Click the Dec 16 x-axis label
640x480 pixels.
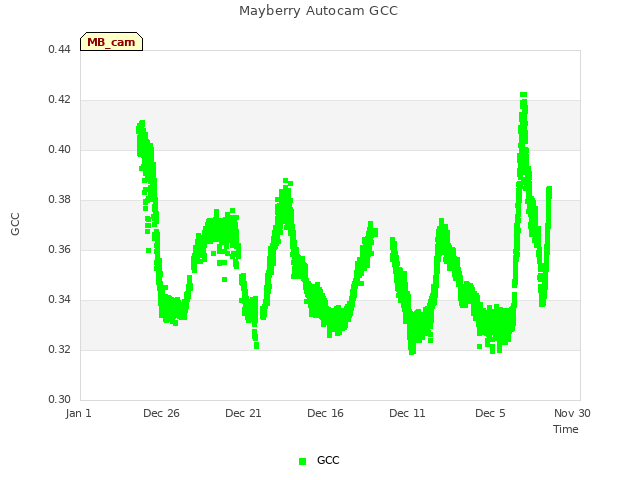pyautogui.click(x=325, y=413)
